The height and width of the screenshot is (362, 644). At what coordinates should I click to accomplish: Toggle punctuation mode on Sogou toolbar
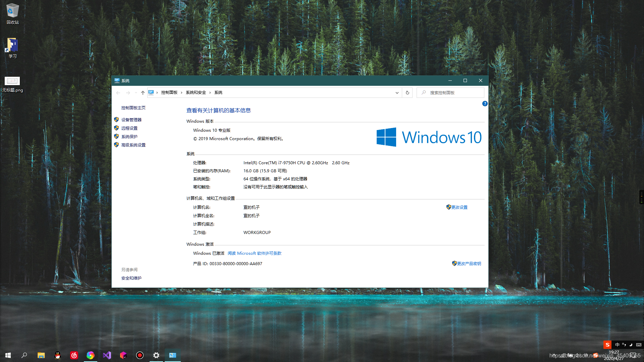tap(624, 345)
